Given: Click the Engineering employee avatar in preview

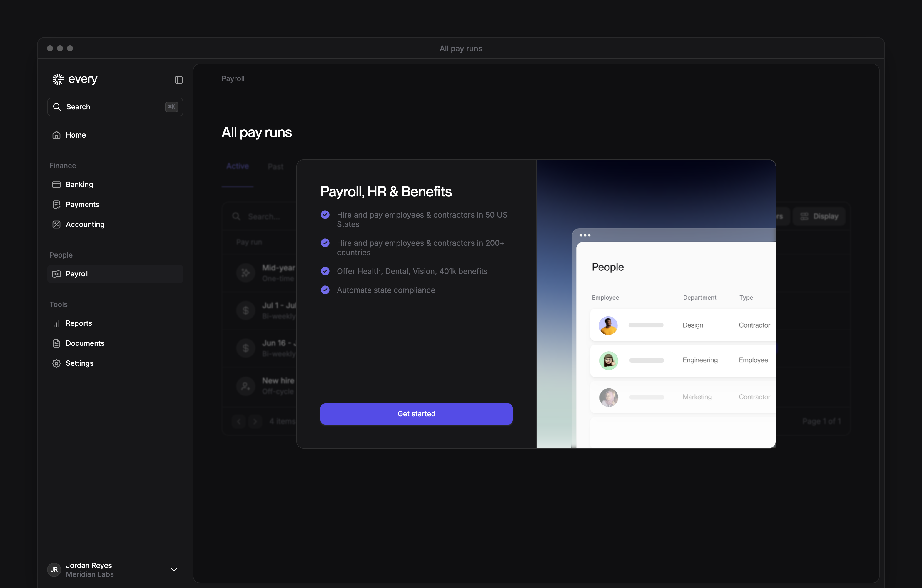Looking at the screenshot, I should click(608, 360).
